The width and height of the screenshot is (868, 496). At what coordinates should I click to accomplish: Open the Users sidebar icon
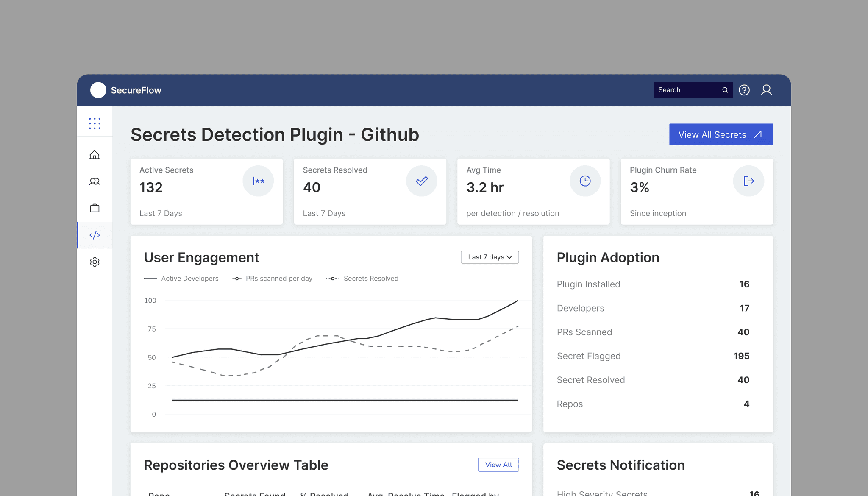coord(95,181)
